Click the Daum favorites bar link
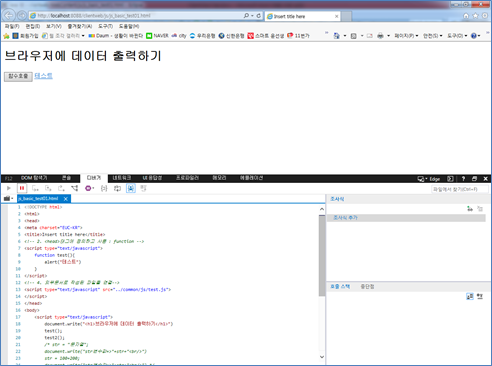The width and height of the screenshot is (492, 366). click(x=115, y=36)
